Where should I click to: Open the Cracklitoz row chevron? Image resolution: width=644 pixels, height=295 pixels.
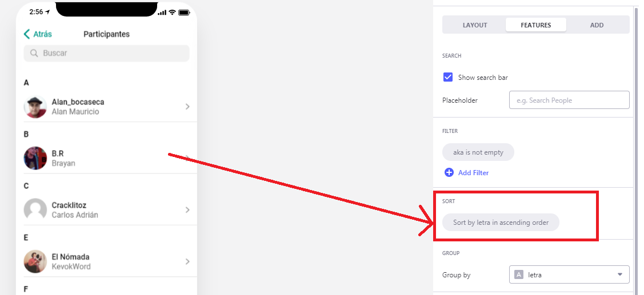[187, 210]
